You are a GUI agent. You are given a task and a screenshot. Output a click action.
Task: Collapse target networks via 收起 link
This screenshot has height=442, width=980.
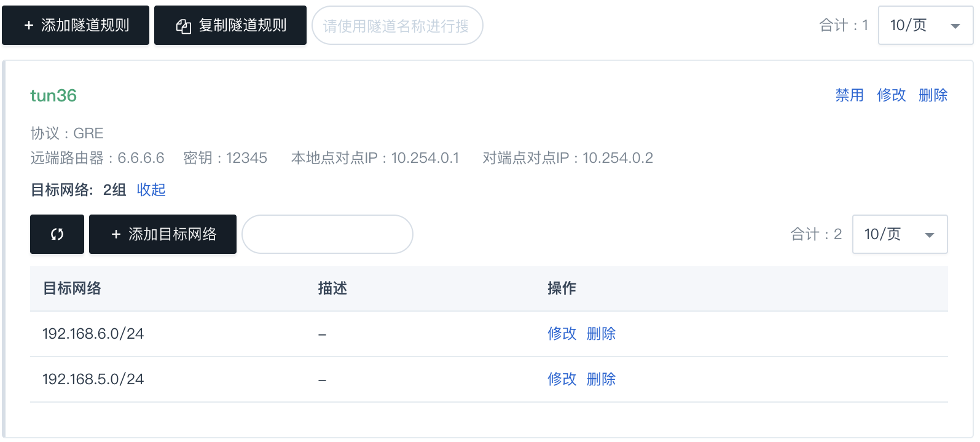[x=151, y=190]
